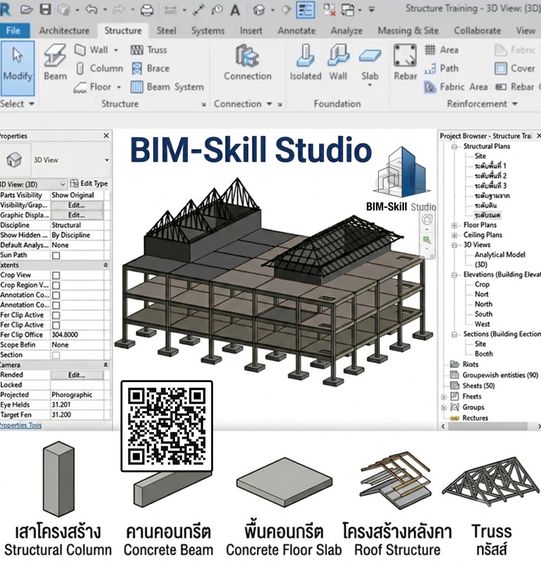This screenshot has height=562, width=541.
Task: Click Edit for Graphic Display
Action: click(77, 215)
